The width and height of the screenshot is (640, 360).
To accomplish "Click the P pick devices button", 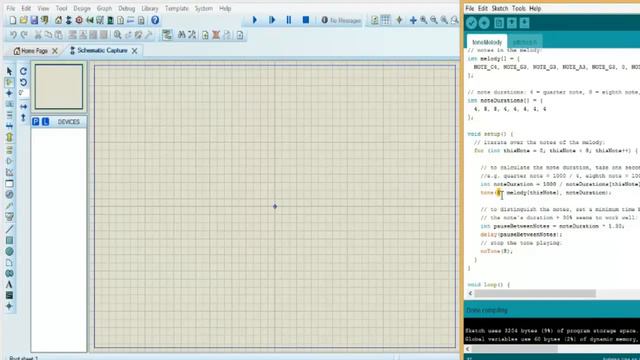I will pos(36,122).
